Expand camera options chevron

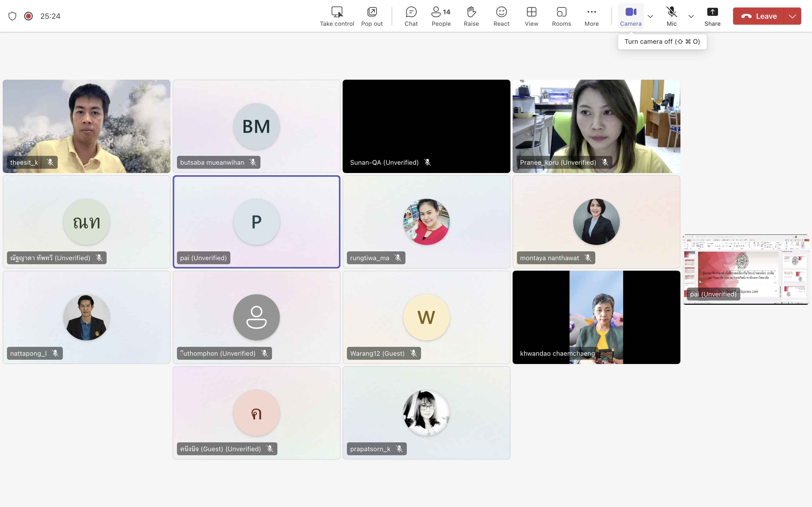(x=650, y=16)
